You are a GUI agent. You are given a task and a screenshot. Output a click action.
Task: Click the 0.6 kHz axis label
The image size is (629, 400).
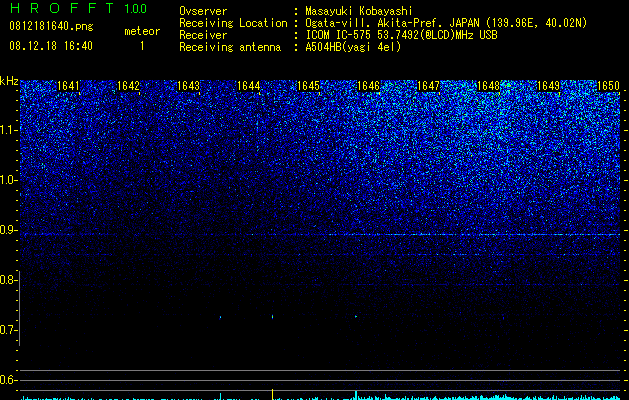(x=9, y=380)
